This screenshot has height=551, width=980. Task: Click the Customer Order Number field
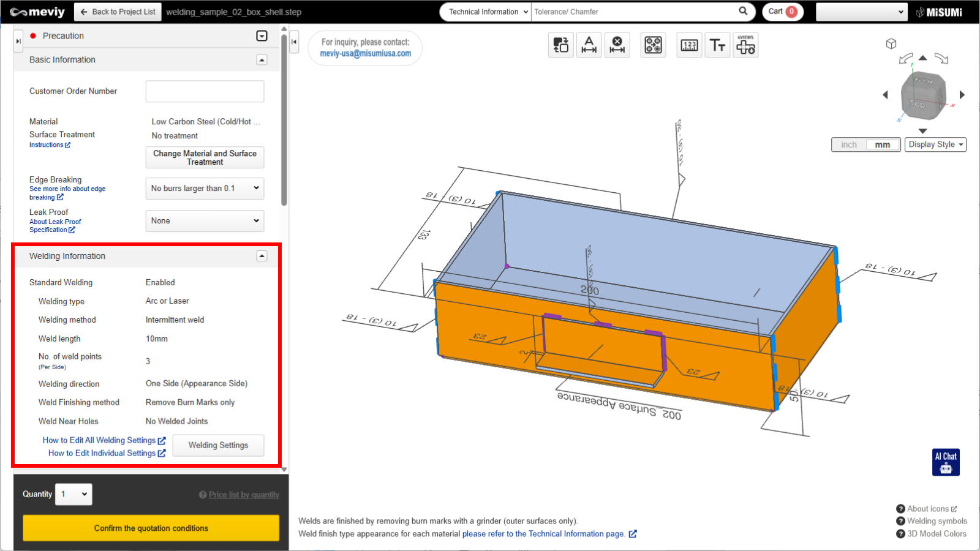coord(205,91)
